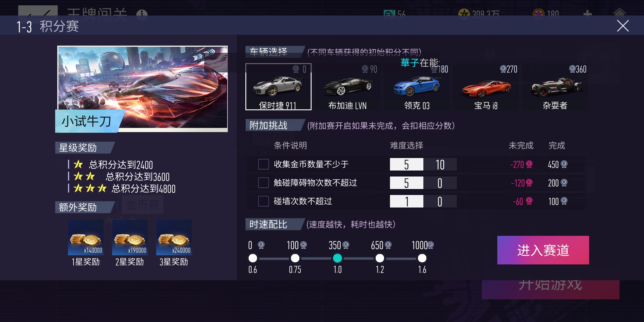The image size is (644, 322).
Task: Enable the 触碰障碍物次数不超过 challenge checkbox
Action: point(264,183)
